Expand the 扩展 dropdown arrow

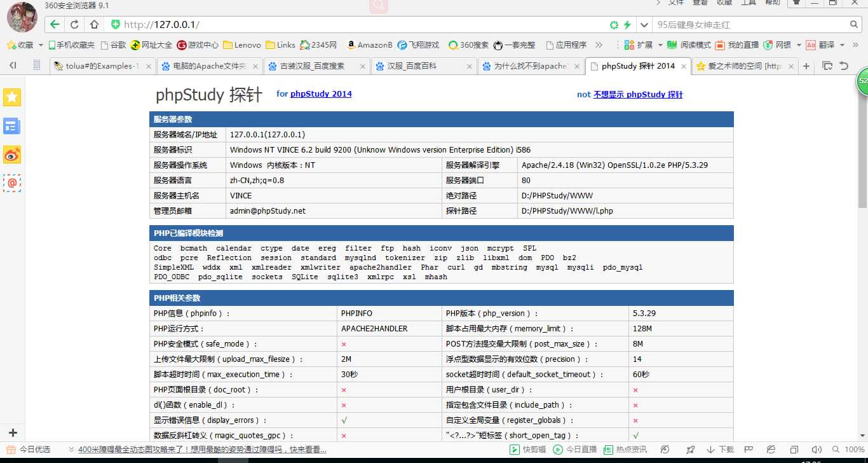tap(660, 45)
